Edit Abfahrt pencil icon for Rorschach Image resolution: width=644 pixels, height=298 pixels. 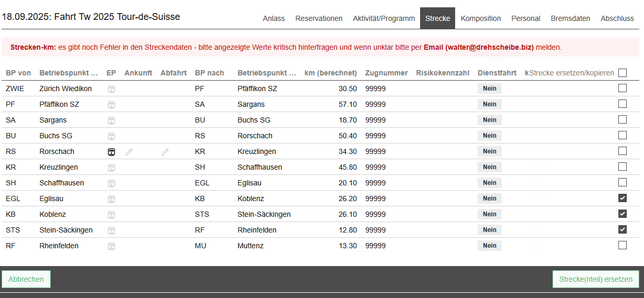pos(165,152)
